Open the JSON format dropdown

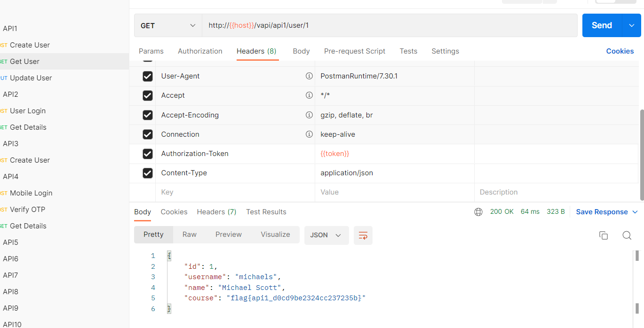[x=326, y=235]
